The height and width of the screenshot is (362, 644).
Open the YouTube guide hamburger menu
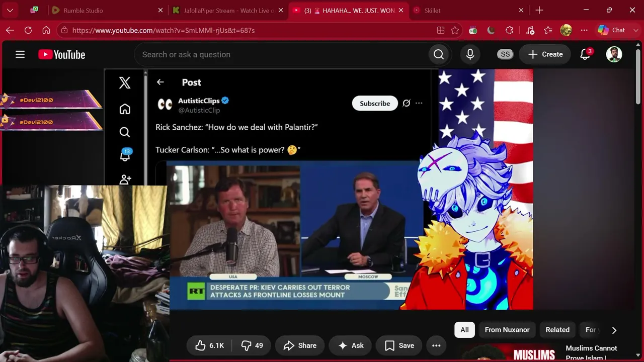(20, 54)
